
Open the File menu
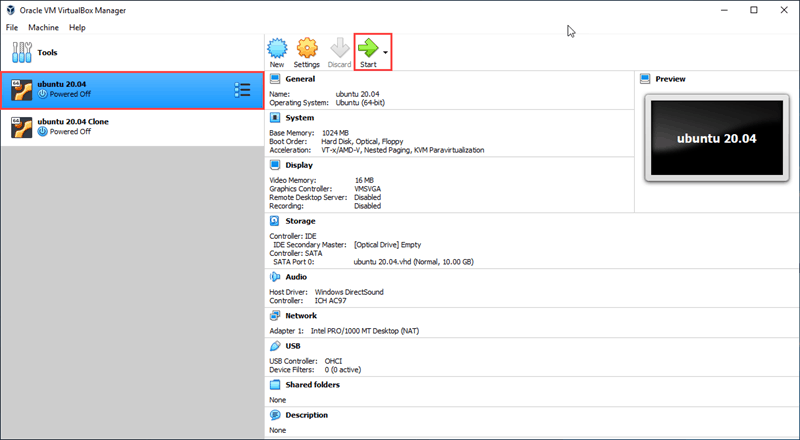point(12,28)
